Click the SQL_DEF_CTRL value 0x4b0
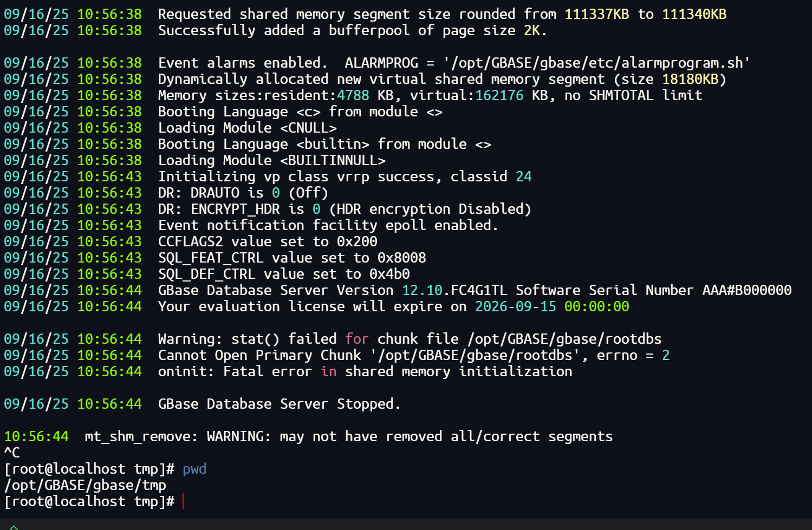 pos(389,274)
